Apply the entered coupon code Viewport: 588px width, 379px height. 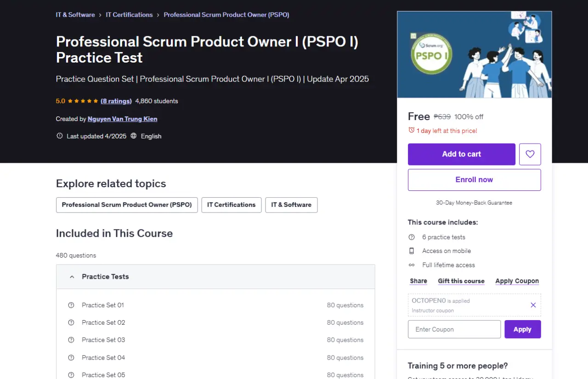click(523, 329)
